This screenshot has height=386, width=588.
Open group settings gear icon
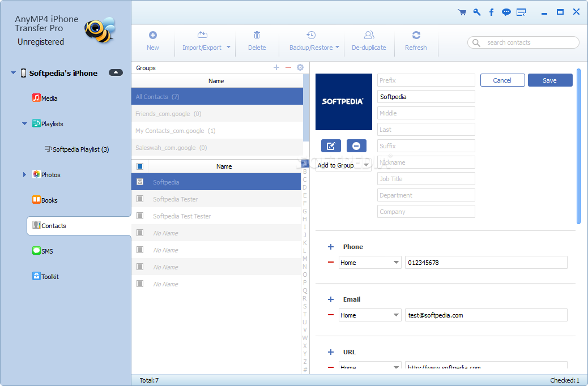300,67
